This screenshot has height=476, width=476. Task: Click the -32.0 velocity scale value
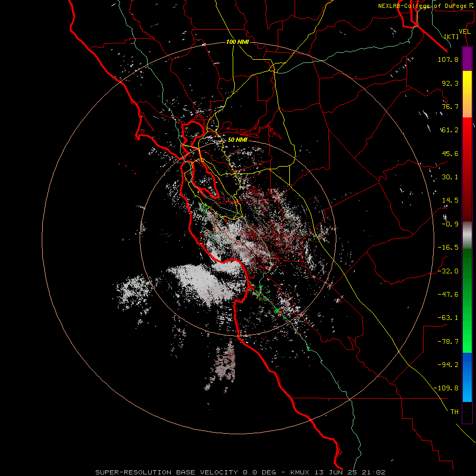pos(448,271)
